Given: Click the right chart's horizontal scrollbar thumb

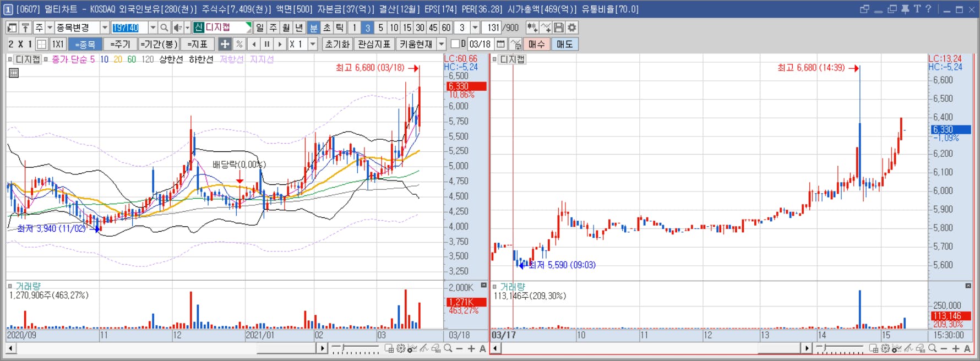Looking at the screenshot, I should [778, 348].
